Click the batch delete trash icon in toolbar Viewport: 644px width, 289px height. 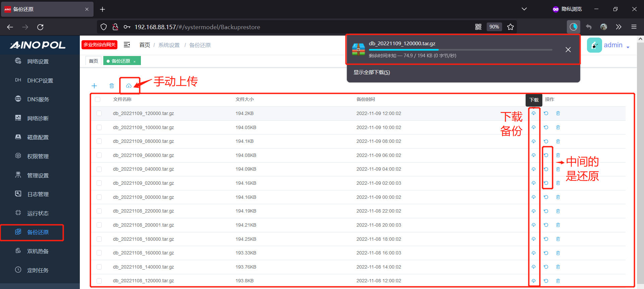[112, 86]
